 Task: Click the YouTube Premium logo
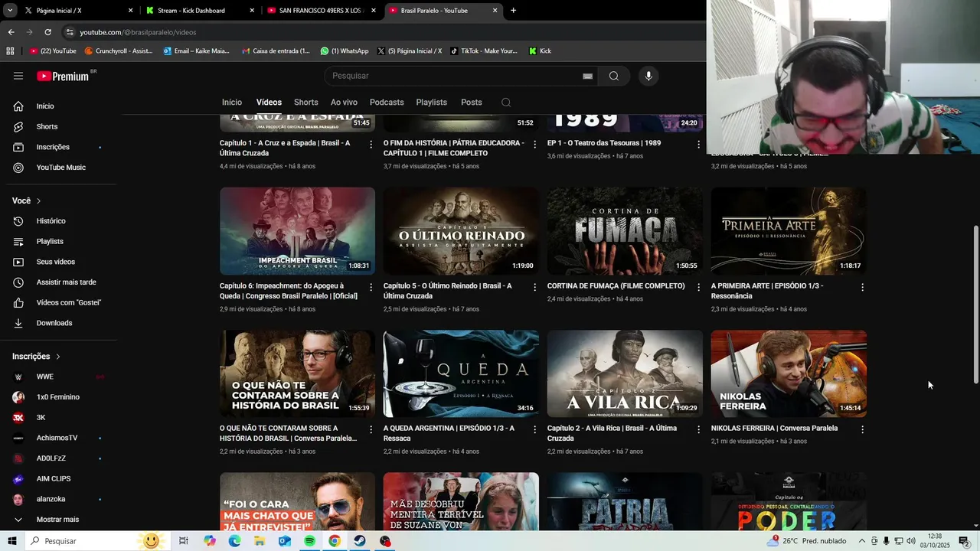click(64, 76)
